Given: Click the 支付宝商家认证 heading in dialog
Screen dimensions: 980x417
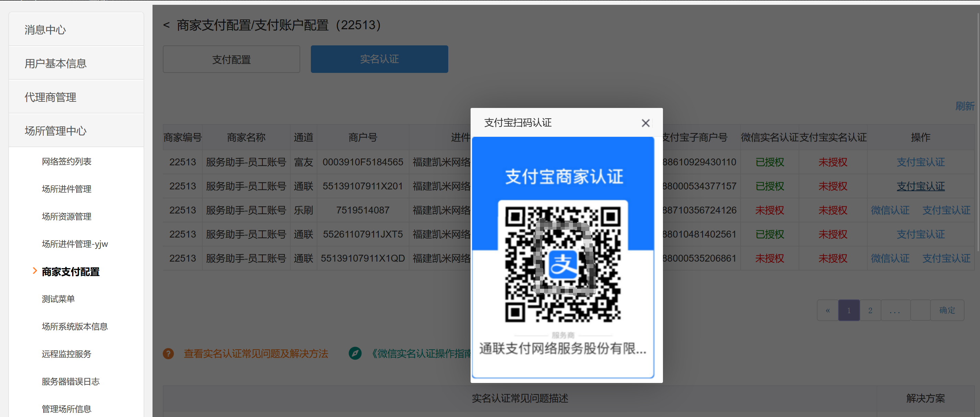Looking at the screenshot, I should [564, 177].
